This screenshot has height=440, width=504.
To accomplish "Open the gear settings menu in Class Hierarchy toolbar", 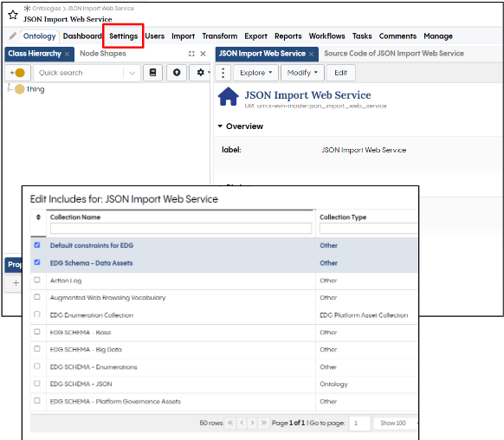I will (201, 73).
